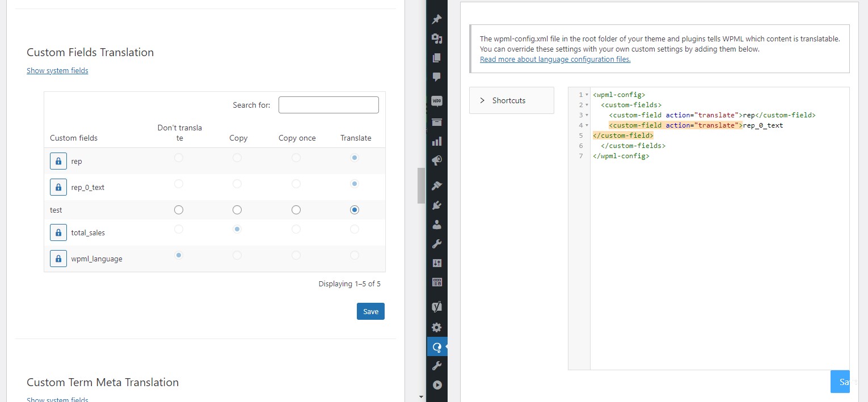Click the lock icon beside total_sales

point(58,232)
